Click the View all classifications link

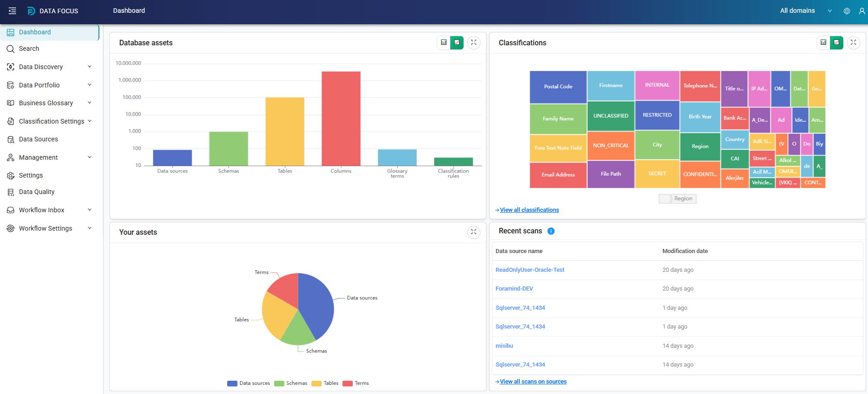click(529, 210)
